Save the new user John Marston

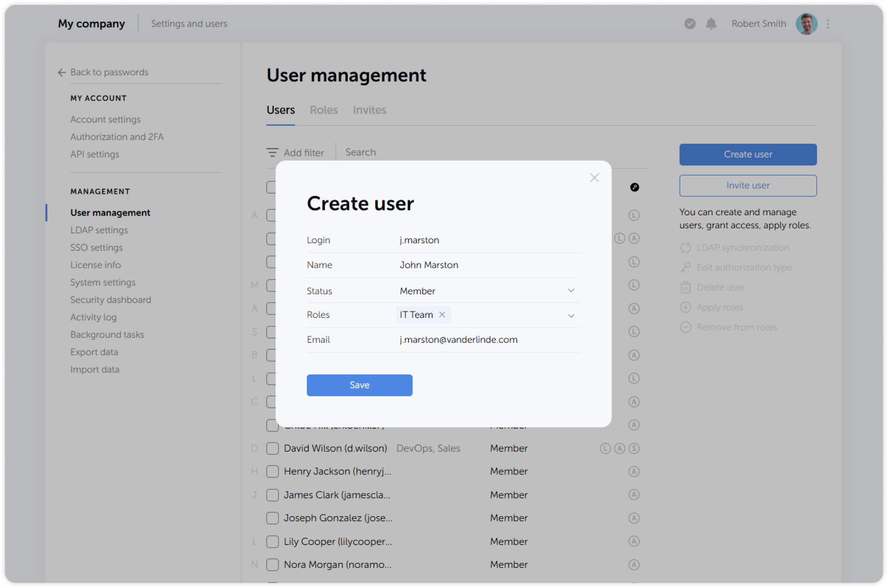[359, 385]
